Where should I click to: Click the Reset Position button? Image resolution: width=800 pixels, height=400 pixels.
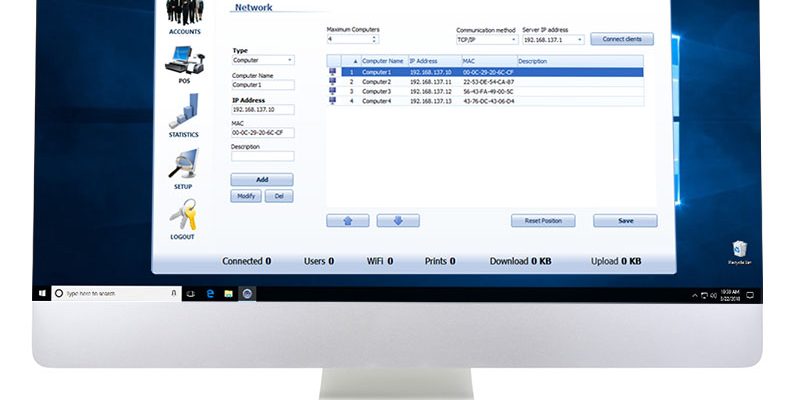(544, 220)
